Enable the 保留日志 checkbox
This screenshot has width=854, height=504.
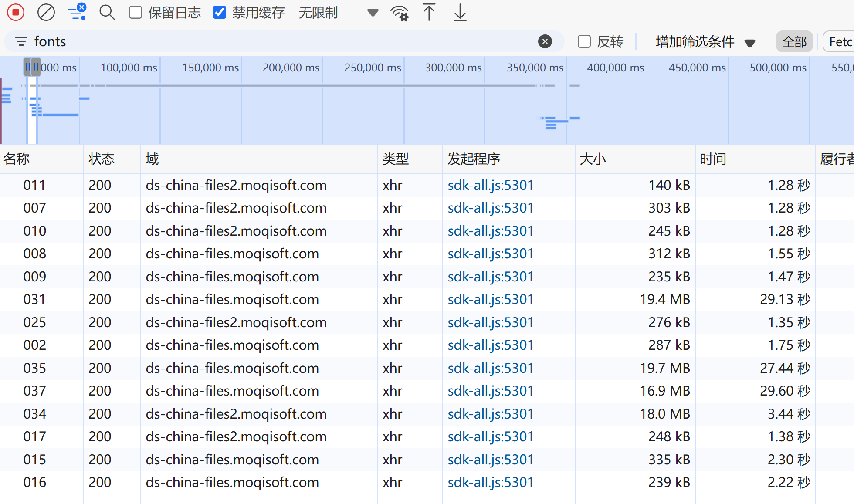136,12
